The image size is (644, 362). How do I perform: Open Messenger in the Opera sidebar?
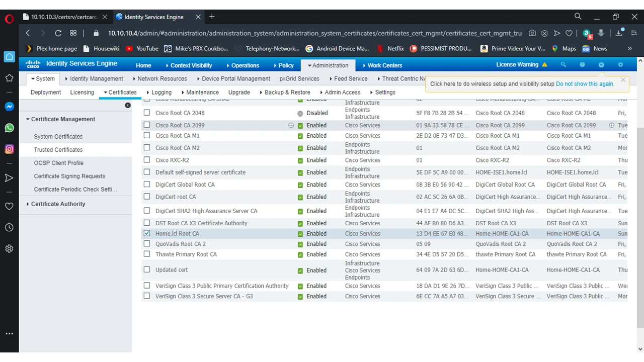[x=9, y=107]
